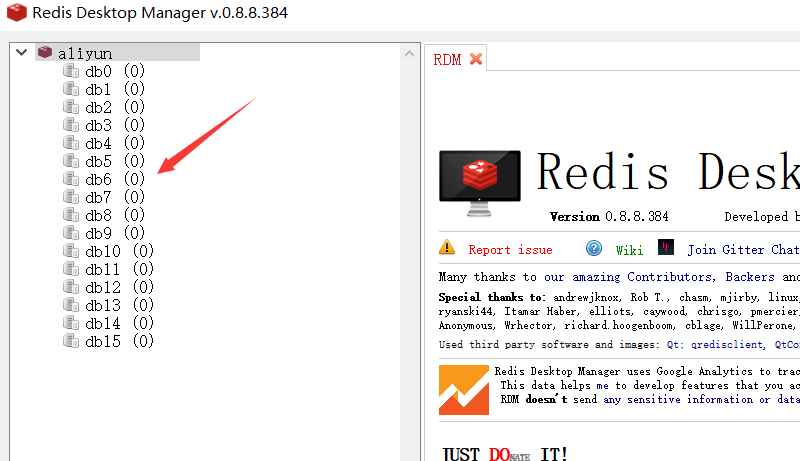Click the aliyun connection server icon
The width and height of the screenshot is (800, 461).
(45, 52)
